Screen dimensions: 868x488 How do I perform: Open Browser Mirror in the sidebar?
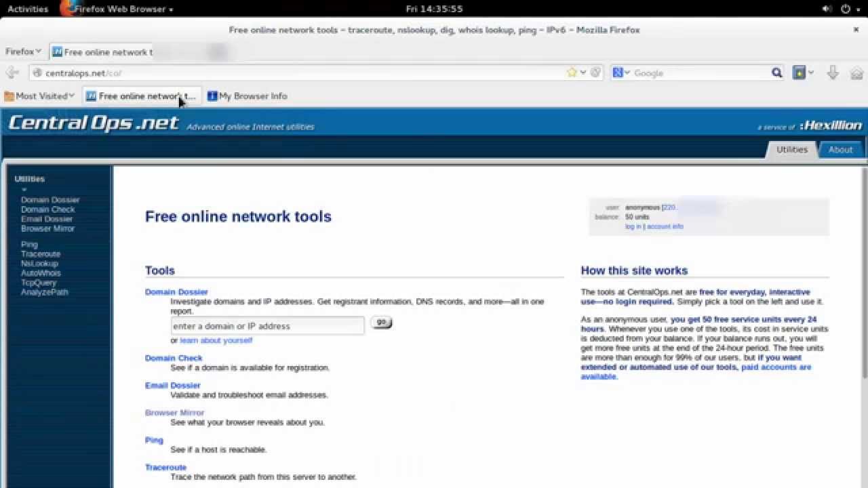[x=47, y=228]
